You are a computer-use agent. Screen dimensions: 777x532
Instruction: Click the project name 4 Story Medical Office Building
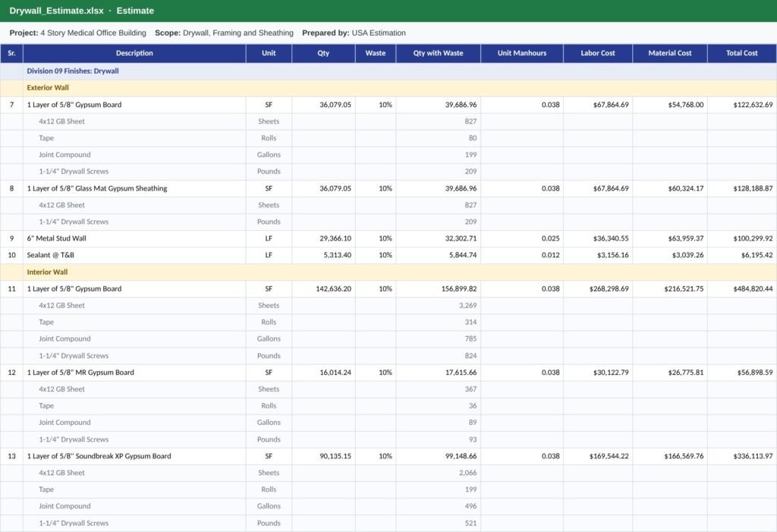[93, 33]
